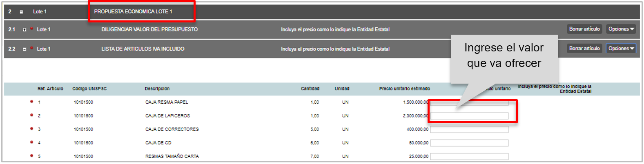Click Borrar artículo button in section 2.2
Viewport: 644px width, 164px height.
584,49
